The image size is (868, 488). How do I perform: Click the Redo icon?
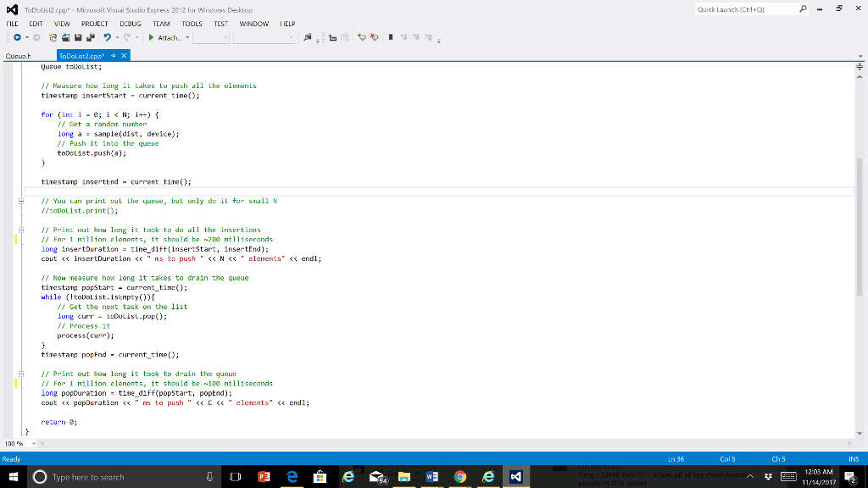coord(127,36)
